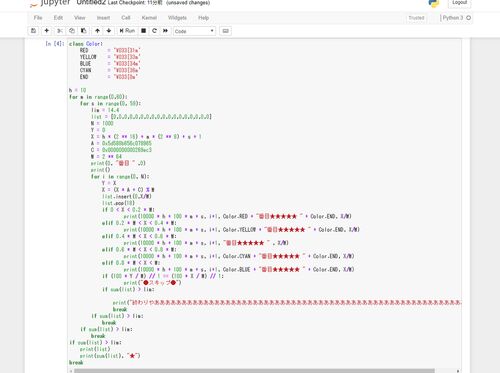This screenshot has height=373, width=500.
Task: Interrupt the kernel with the stop icon
Action: click(x=144, y=31)
